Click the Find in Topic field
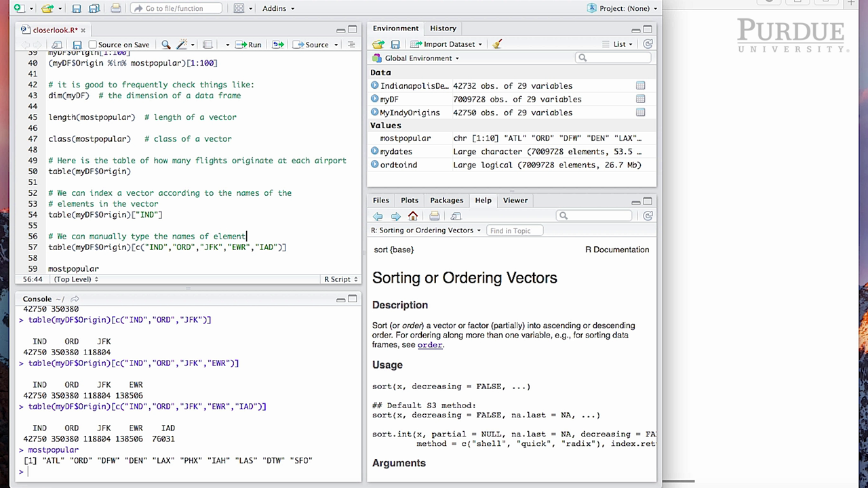Screen dimensions: 868x488 tap(515, 230)
